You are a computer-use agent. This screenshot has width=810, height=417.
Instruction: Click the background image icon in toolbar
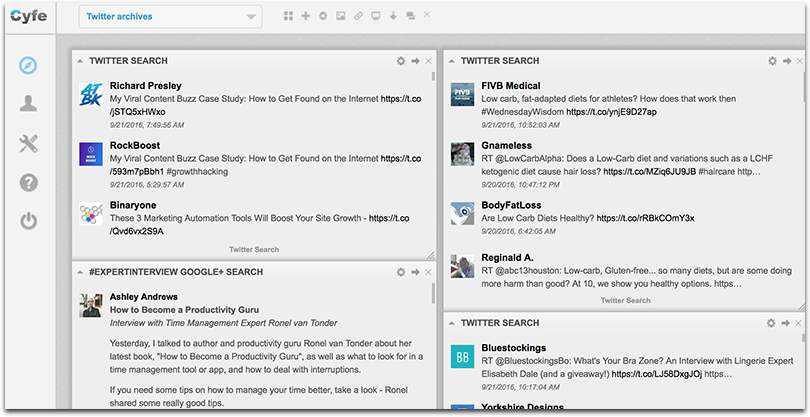[x=340, y=16]
